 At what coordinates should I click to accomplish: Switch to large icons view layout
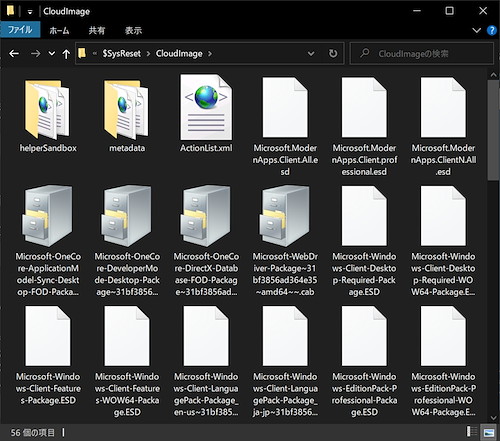(x=489, y=432)
